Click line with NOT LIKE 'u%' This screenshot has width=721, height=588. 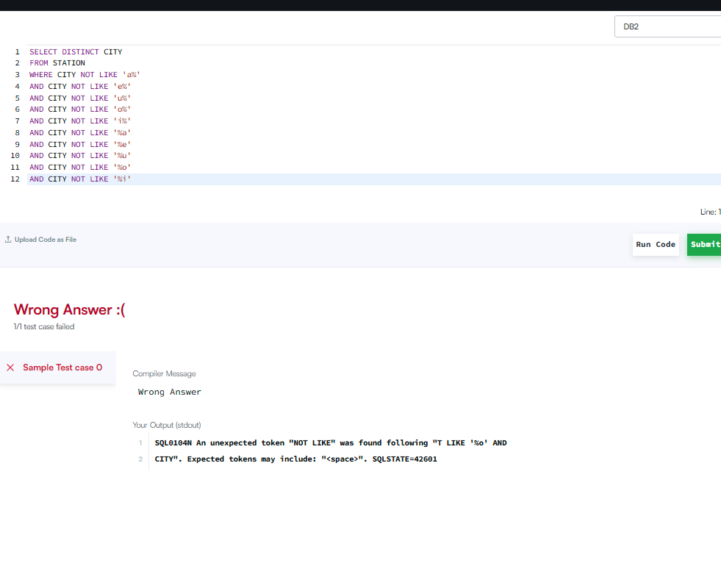(x=80, y=98)
